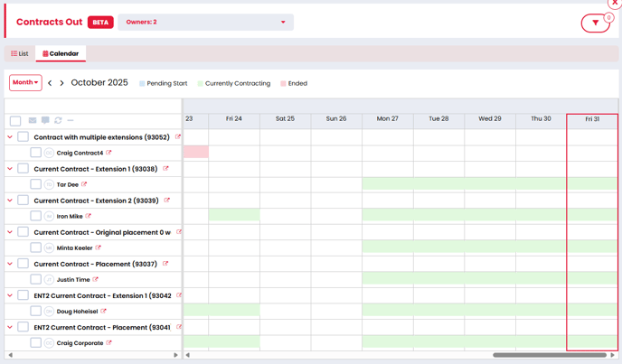
Task: Check the box for Justin Time
Action: click(36, 280)
